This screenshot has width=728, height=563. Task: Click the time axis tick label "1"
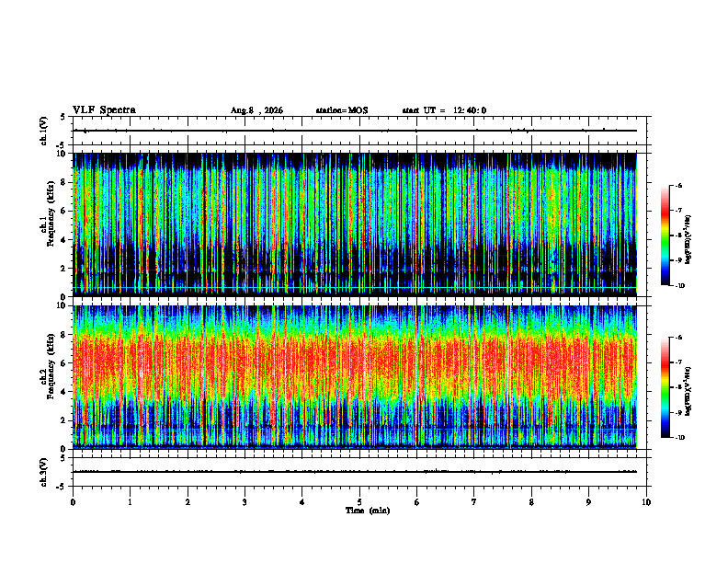pyautogui.click(x=130, y=502)
